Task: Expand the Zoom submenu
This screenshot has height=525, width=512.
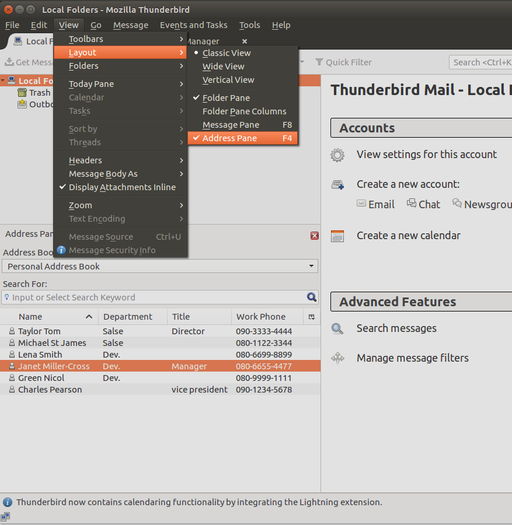Action: coord(120,205)
